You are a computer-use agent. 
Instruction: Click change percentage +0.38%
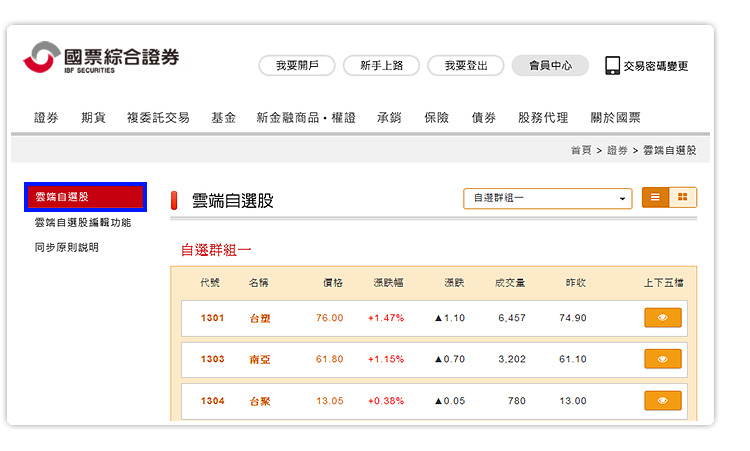point(386,401)
